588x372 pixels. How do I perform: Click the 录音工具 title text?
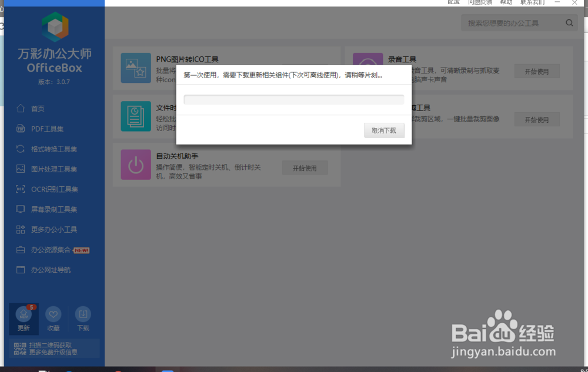tap(402, 59)
